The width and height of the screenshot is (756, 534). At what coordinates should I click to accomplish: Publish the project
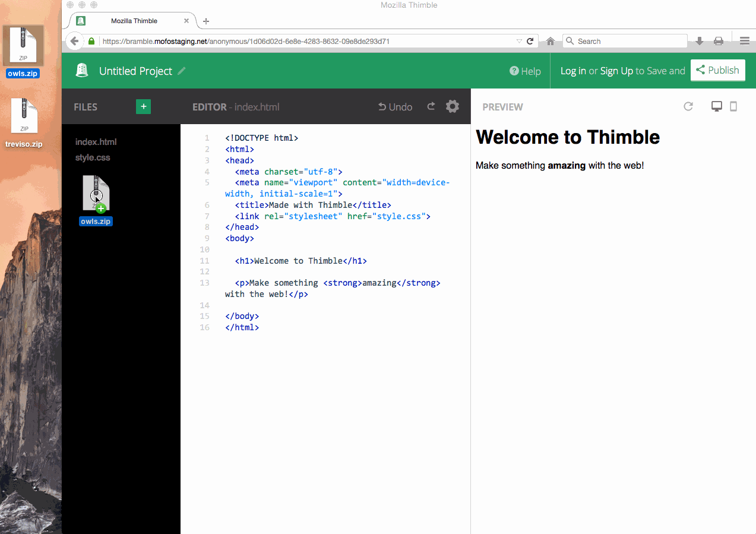717,70
